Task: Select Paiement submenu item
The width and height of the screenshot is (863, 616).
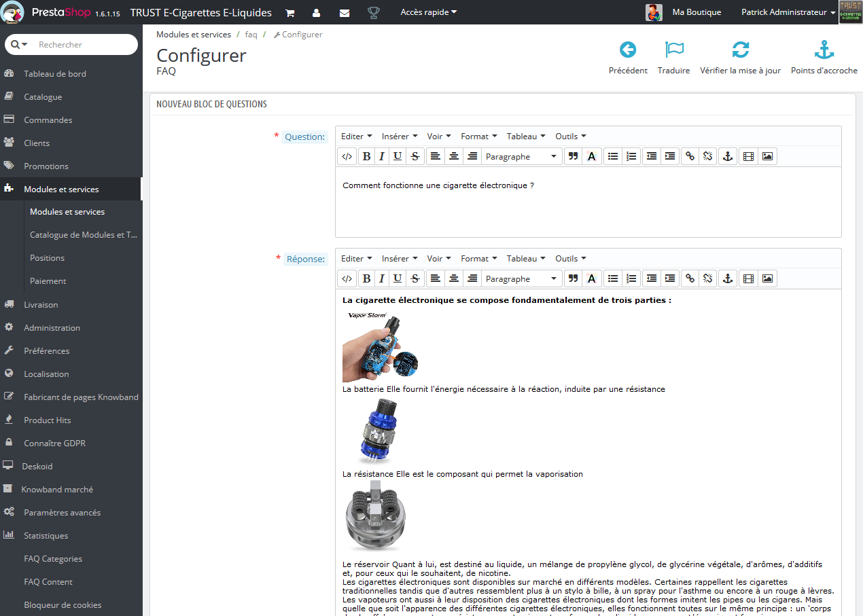Action: pyautogui.click(x=48, y=281)
